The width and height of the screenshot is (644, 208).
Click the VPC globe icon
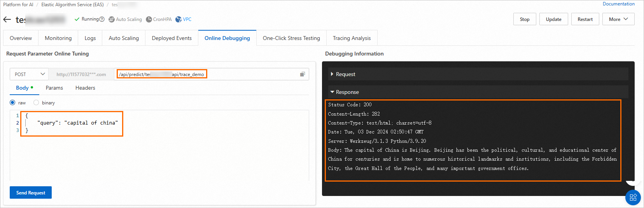coord(178,19)
